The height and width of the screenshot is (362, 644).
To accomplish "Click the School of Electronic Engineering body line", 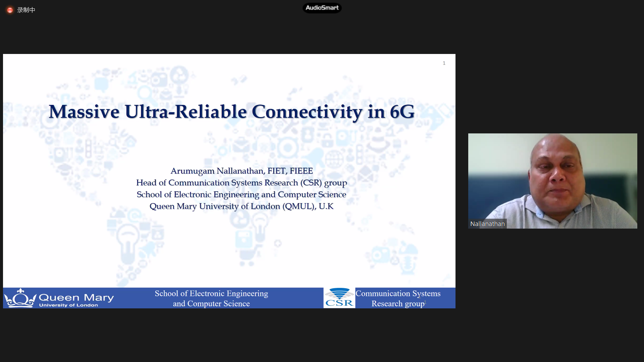I will 241,194.
